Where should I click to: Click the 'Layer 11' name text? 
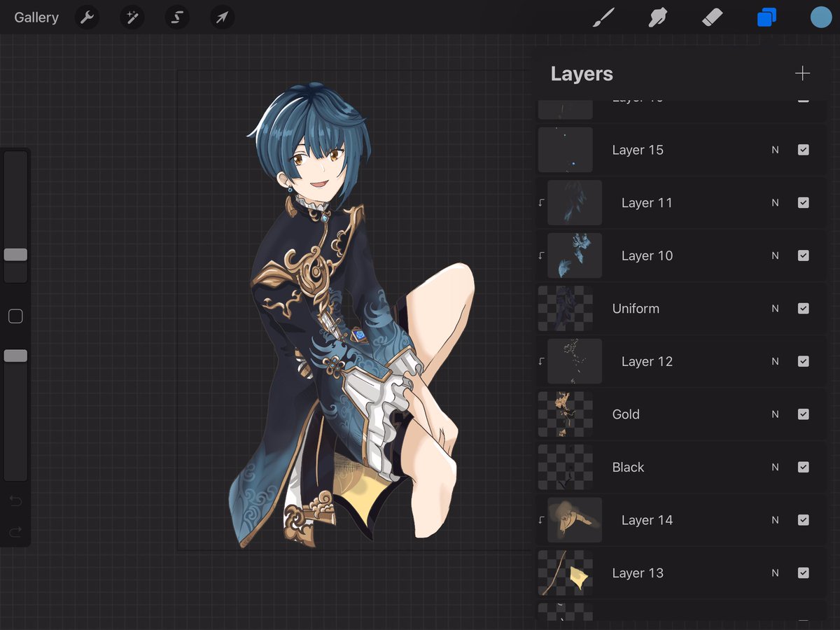(647, 203)
